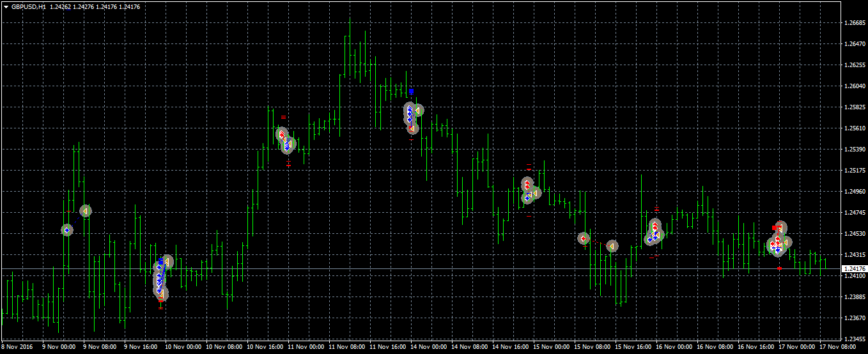The width and height of the screenshot is (868, 354).
Task: Click the blue buy arrow on 9 Nov
Action: [67, 229]
